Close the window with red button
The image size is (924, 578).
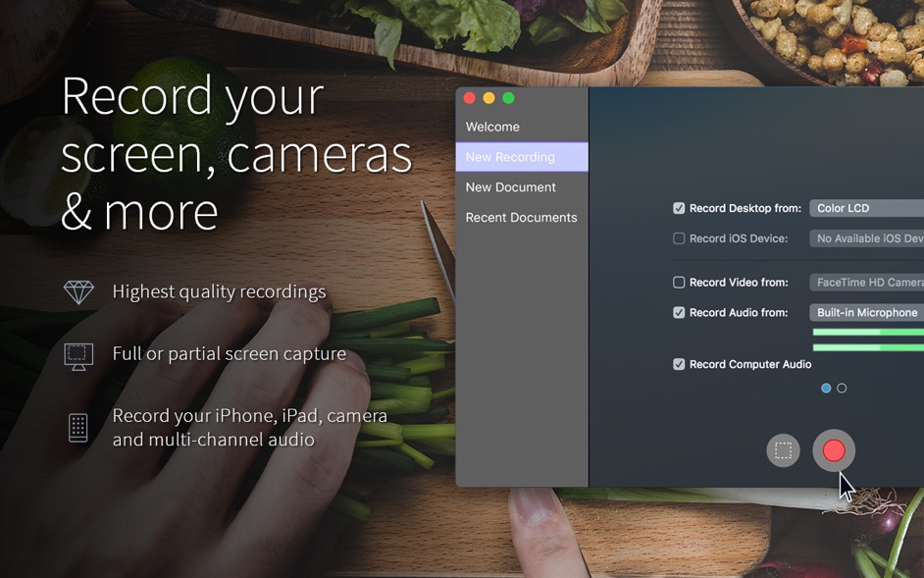469,98
